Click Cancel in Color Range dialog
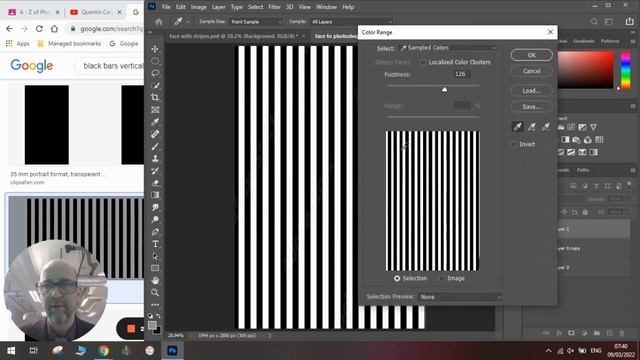This screenshot has height=360, width=640. click(531, 71)
